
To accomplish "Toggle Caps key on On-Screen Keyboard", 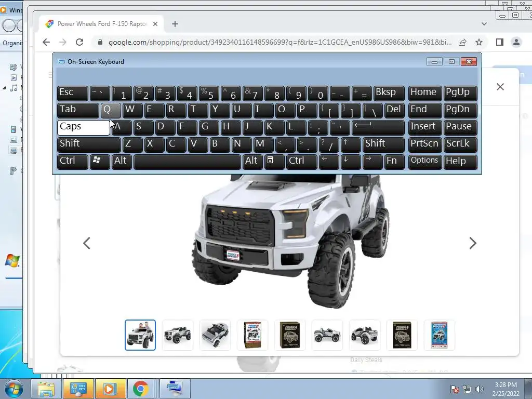I will [x=84, y=128].
